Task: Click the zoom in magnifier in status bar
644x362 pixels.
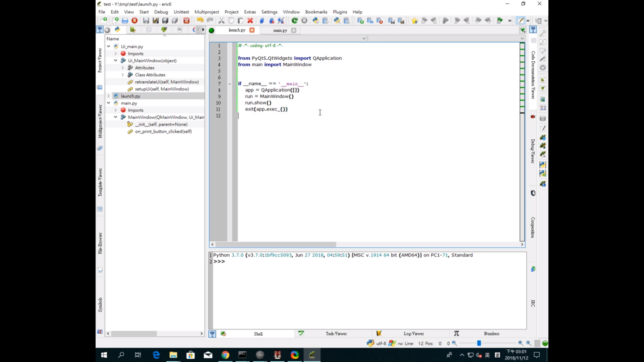Action: click(x=520, y=343)
